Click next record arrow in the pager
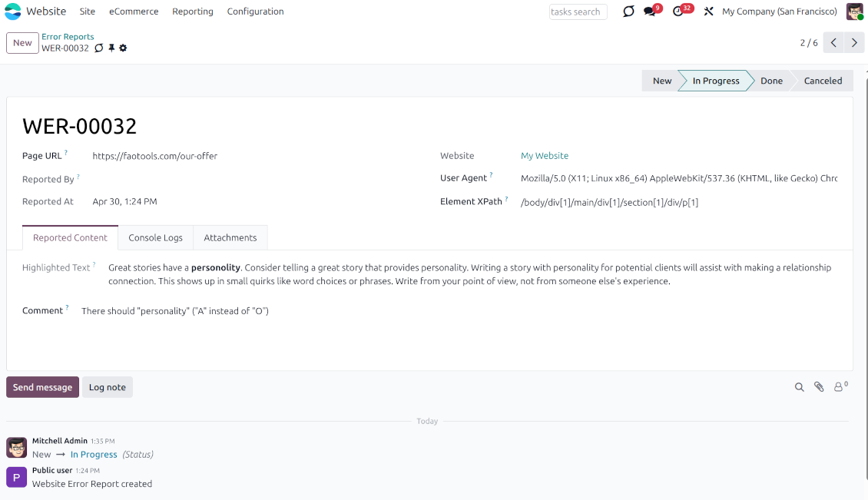 tap(854, 42)
